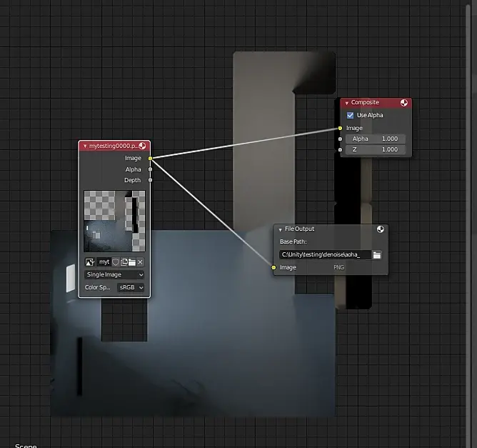This screenshot has height=448, width=477.
Task: Open the Single Image source dropdown
Action: 114,274
